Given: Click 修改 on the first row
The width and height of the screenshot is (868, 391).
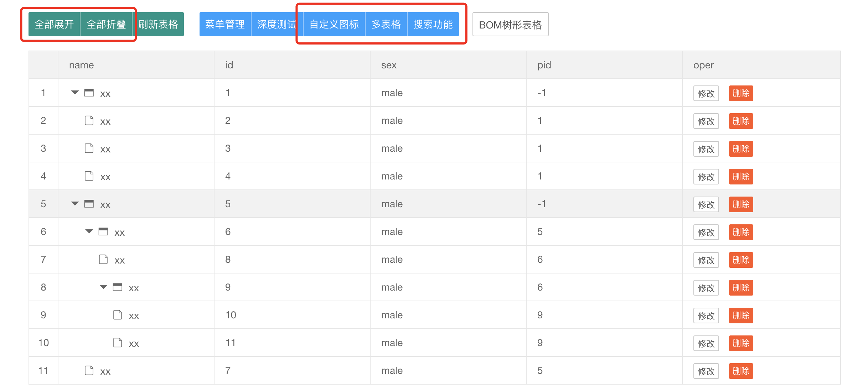Looking at the screenshot, I should pyautogui.click(x=706, y=93).
